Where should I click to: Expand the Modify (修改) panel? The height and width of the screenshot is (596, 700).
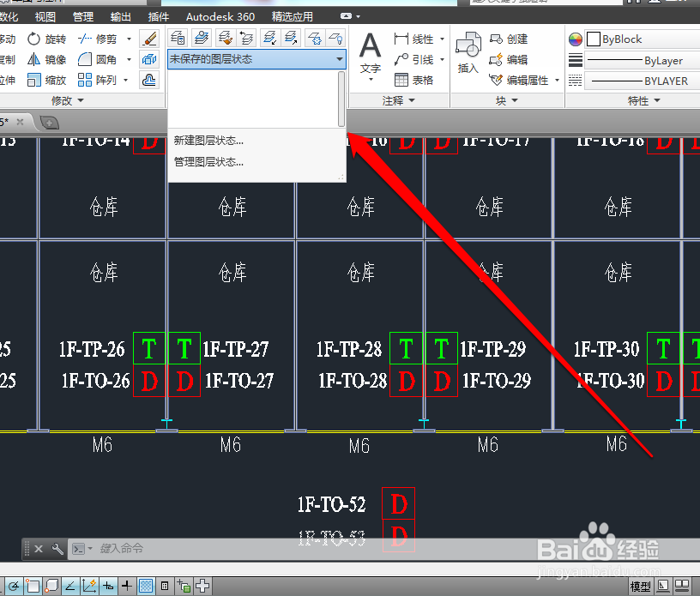pyautogui.click(x=68, y=101)
